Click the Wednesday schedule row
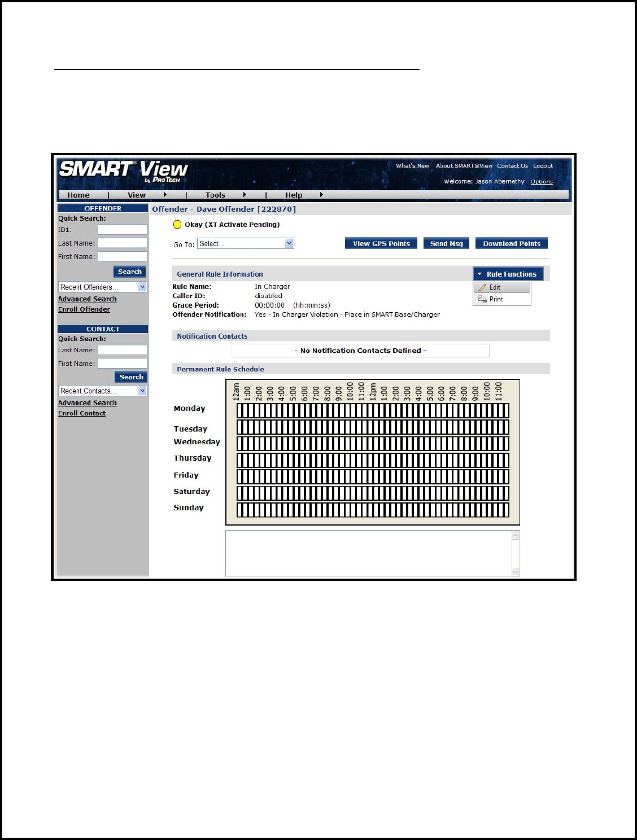 click(373, 444)
